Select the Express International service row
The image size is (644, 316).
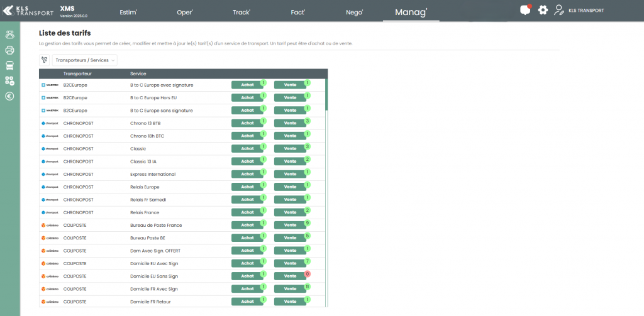click(153, 174)
